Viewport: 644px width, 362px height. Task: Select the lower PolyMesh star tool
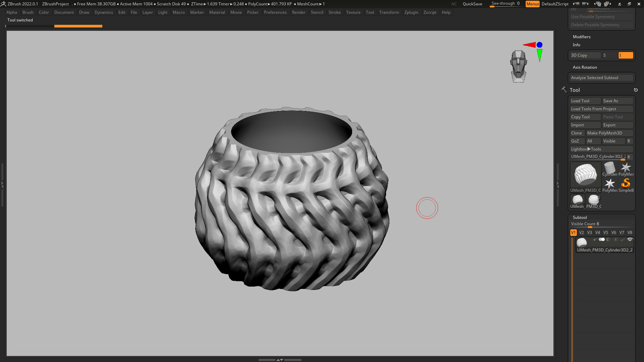pos(610,185)
